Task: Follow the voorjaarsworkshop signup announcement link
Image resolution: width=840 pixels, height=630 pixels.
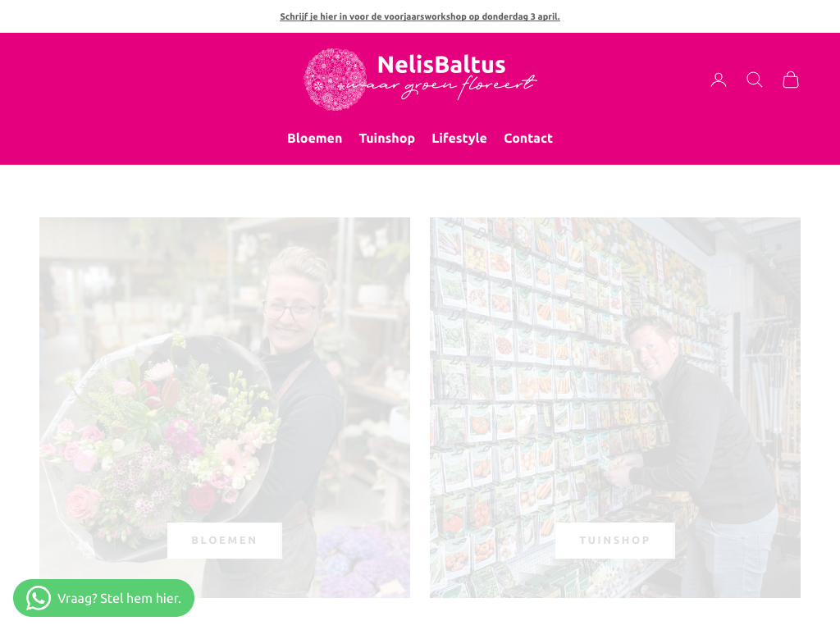Action: (420, 16)
